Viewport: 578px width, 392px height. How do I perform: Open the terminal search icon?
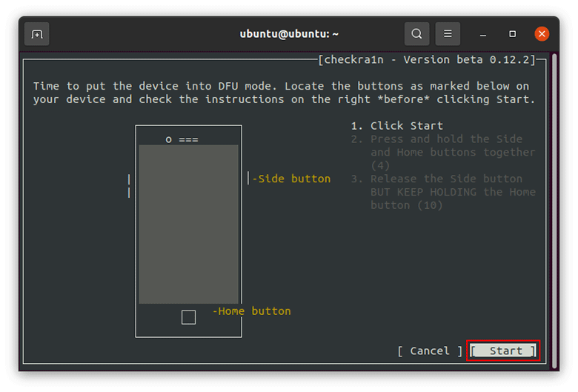pyautogui.click(x=416, y=34)
